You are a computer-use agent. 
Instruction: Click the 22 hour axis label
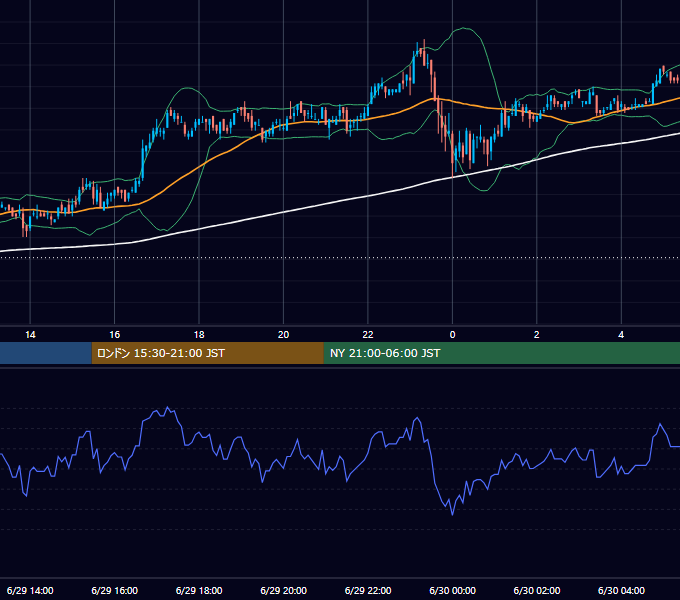coord(368,335)
